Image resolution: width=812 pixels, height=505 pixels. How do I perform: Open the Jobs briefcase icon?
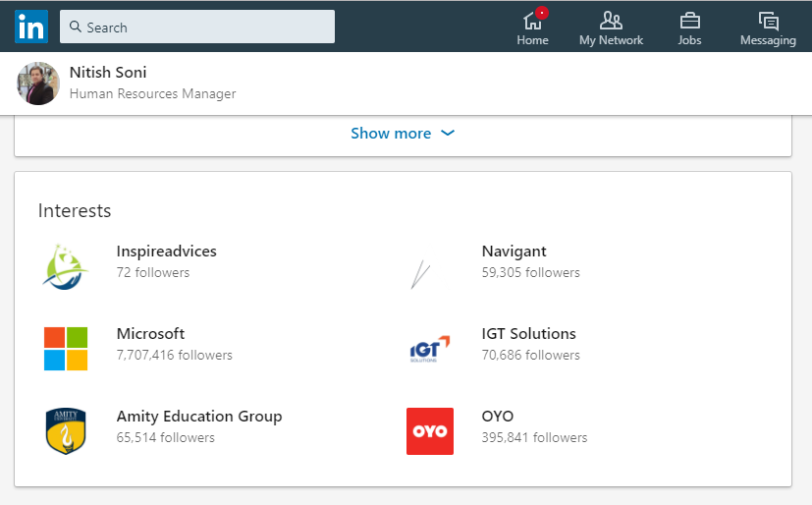689,20
